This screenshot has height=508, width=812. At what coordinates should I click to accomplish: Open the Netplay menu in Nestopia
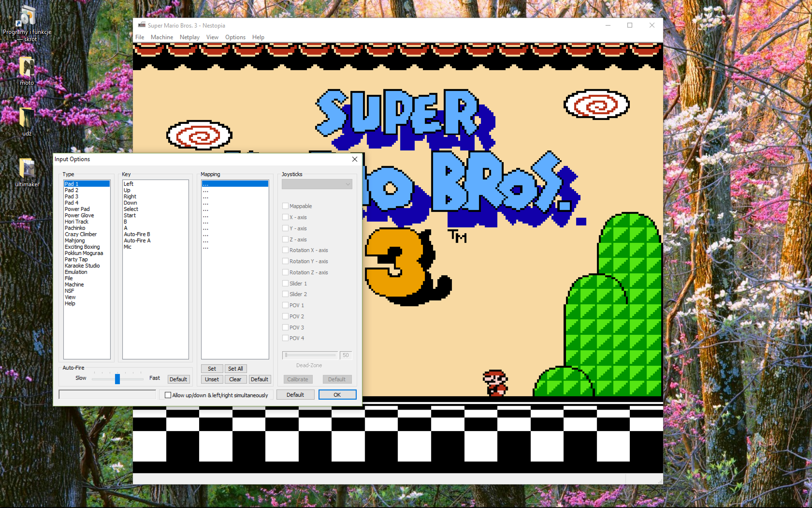(190, 37)
